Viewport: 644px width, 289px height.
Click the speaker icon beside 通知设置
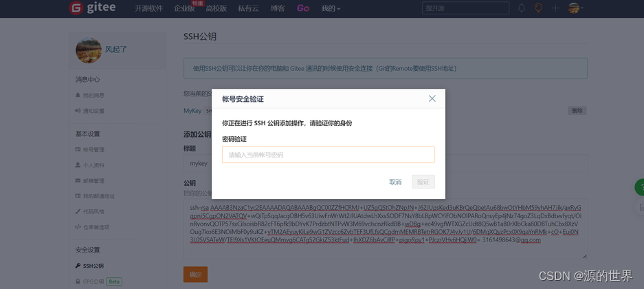[78, 111]
